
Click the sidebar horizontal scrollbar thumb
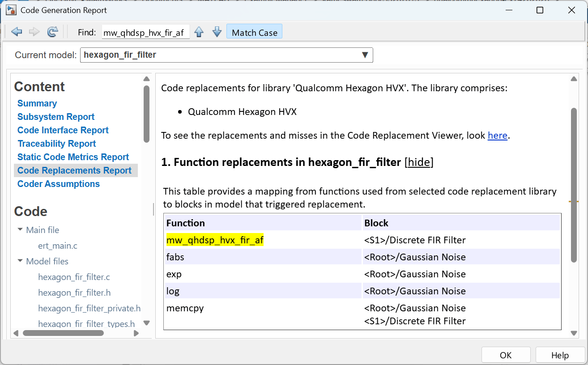(63, 333)
